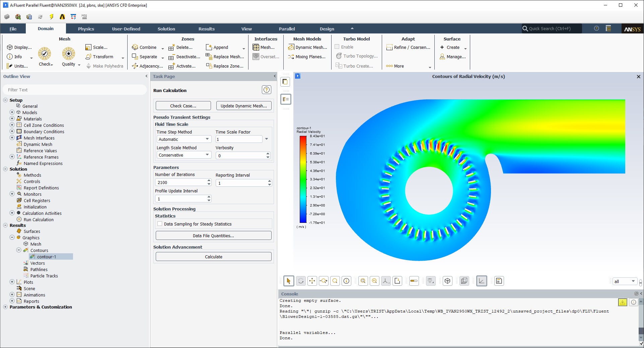
Task: Fit the graphics view to window
Action: (x=363, y=281)
